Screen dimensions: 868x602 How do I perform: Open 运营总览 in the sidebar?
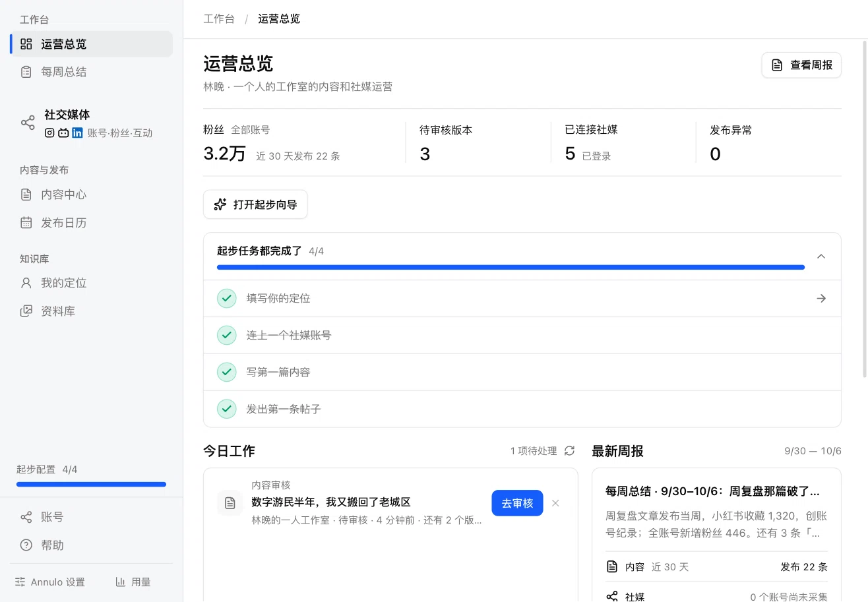(92, 44)
